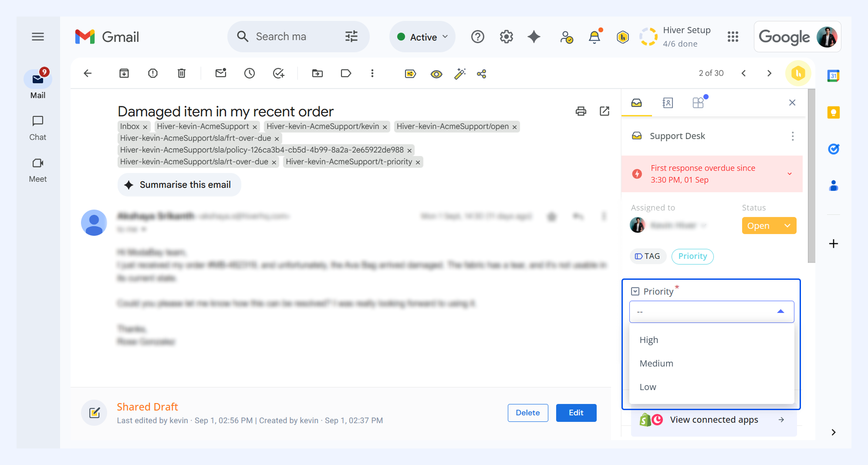This screenshot has width=868, height=465.
Task: Open the Open status dropdown
Action: 769,226
